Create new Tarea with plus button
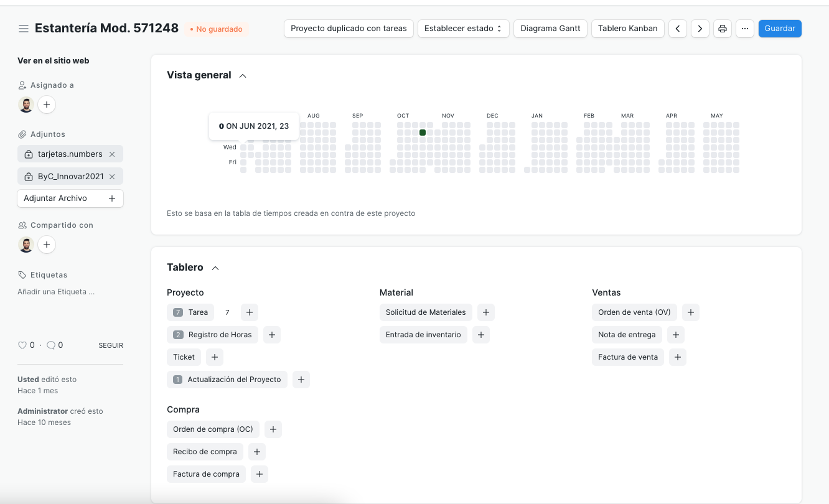The image size is (829, 504). tap(249, 312)
